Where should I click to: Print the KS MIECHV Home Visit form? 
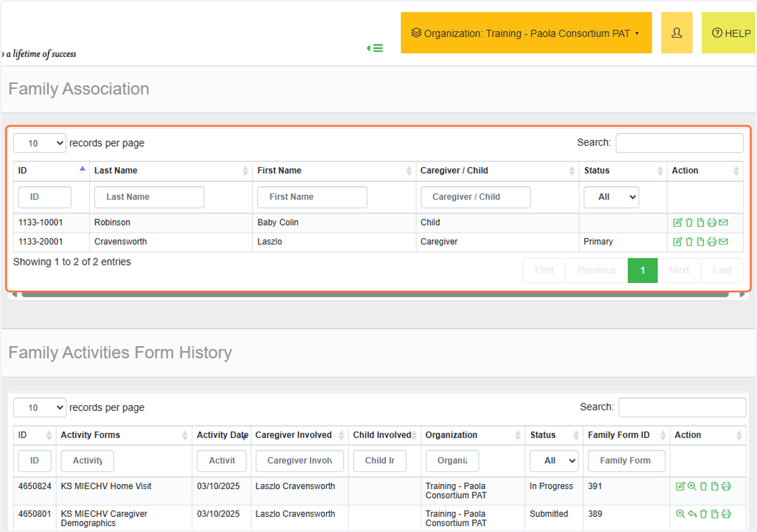(x=726, y=487)
